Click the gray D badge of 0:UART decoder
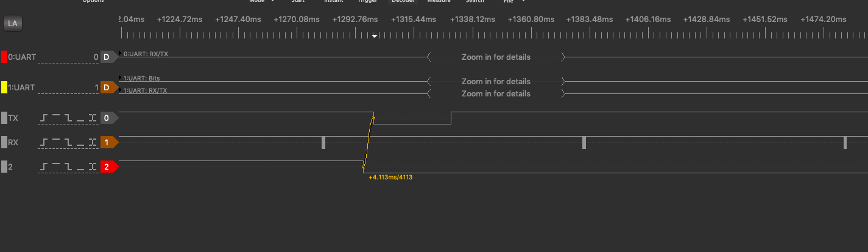 [108, 57]
